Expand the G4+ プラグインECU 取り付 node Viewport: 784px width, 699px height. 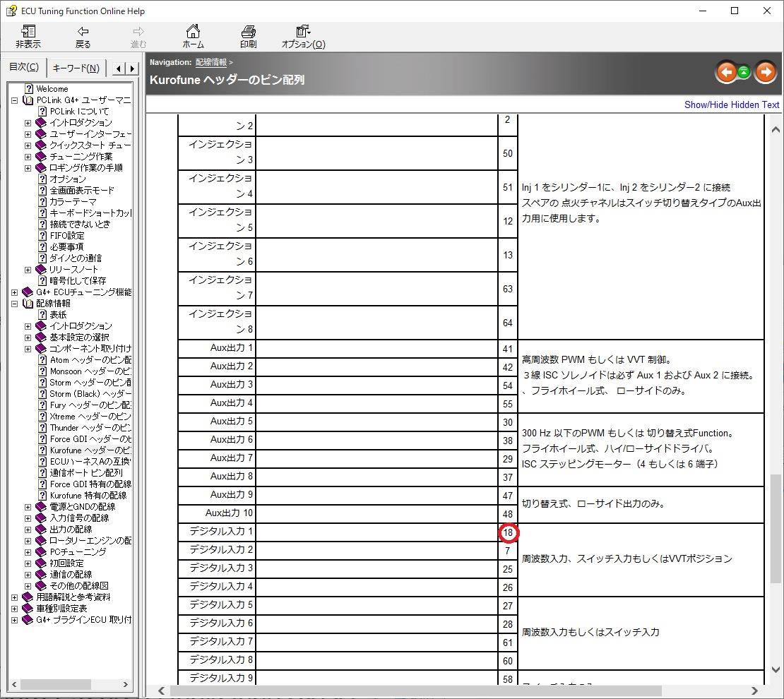coord(15,620)
